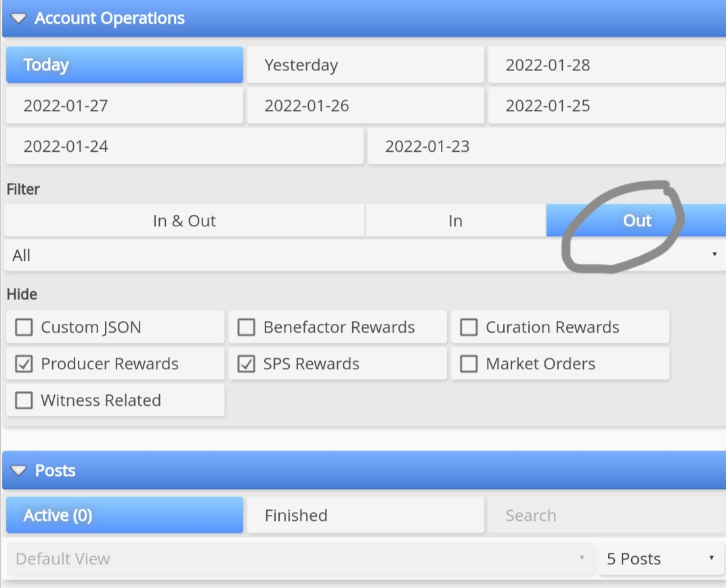The height and width of the screenshot is (588, 726).
Task: Untick the Producer Rewards checkbox
Action: 24,364
